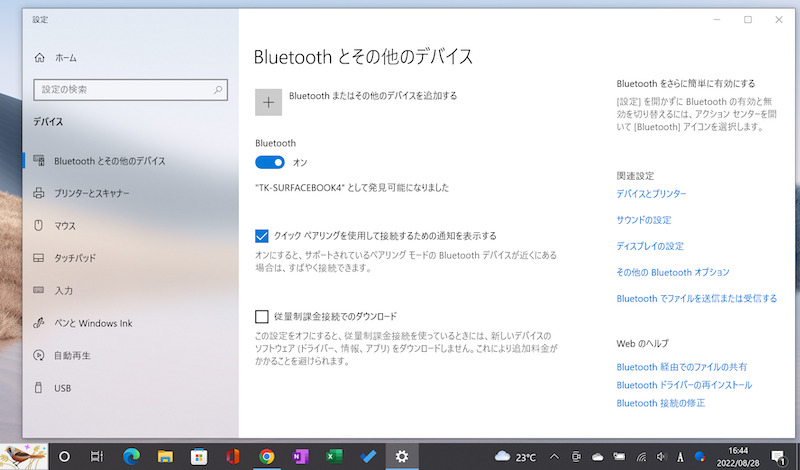
Task: Uncheck the quick pairing notification checkbox
Action: tap(262, 236)
